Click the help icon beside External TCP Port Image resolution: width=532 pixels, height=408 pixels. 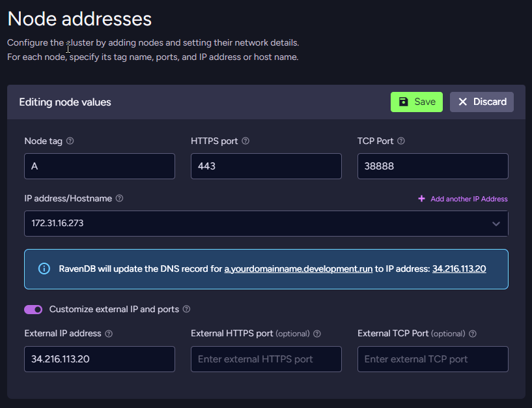(x=473, y=334)
